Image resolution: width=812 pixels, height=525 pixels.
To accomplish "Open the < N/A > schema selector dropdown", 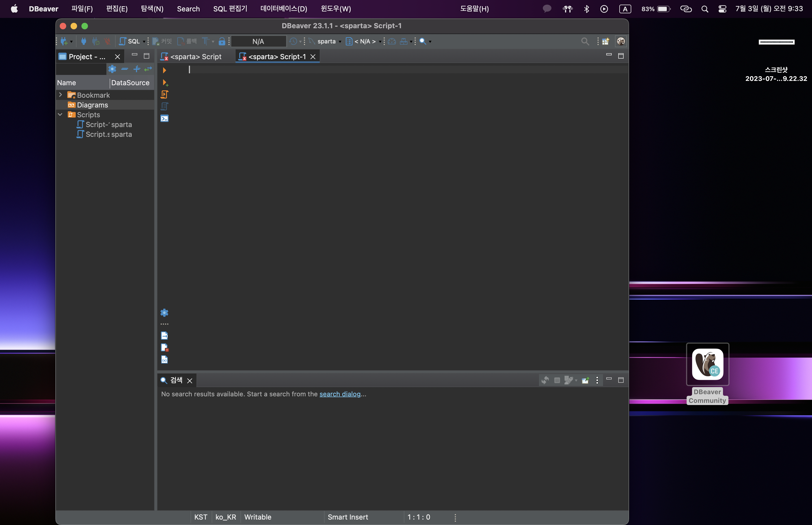I will pyautogui.click(x=364, y=41).
